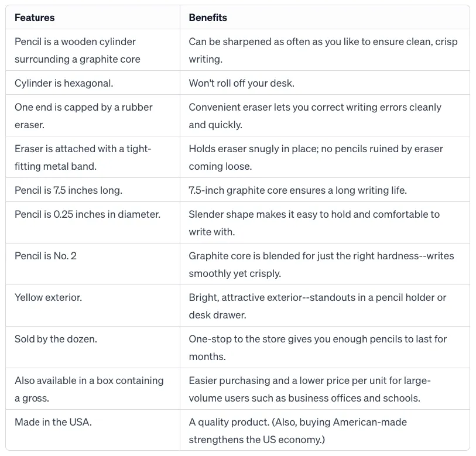Click the 'Pencil is 0.25 inches in diameter.' cell

87,214
